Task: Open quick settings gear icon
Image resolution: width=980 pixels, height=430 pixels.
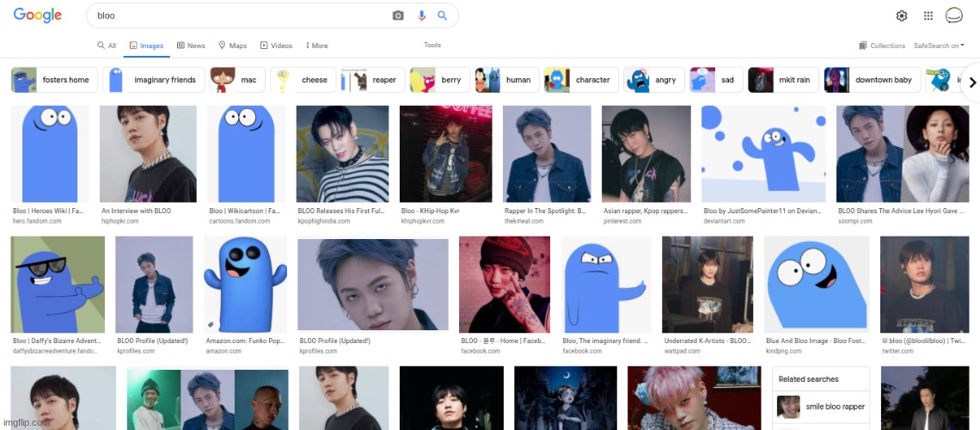Action: point(901,15)
